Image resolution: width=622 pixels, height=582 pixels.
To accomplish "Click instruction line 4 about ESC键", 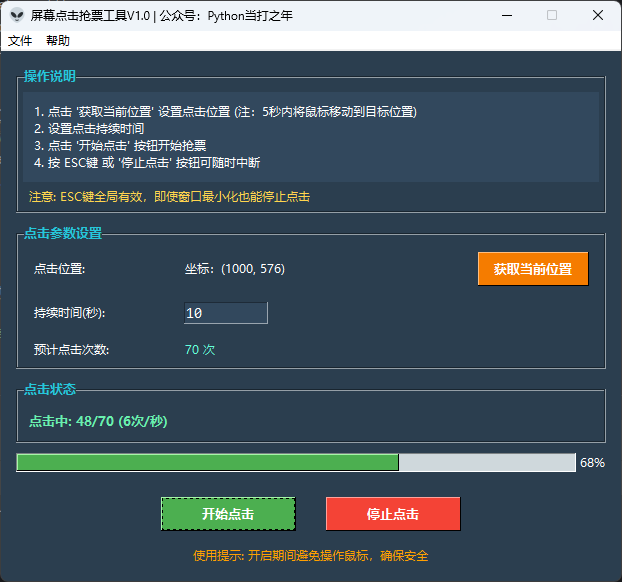I will [x=147, y=163].
